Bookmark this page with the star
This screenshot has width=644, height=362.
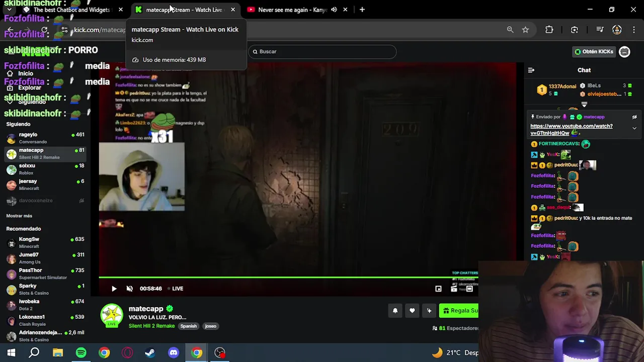click(x=525, y=30)
